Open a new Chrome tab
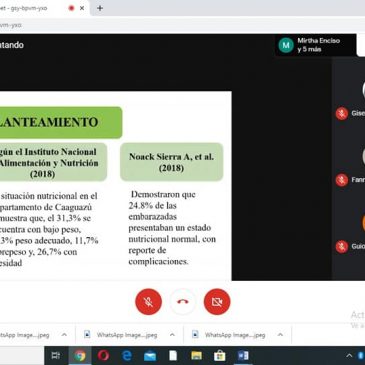365x365 pixels. tap(100, 8)
